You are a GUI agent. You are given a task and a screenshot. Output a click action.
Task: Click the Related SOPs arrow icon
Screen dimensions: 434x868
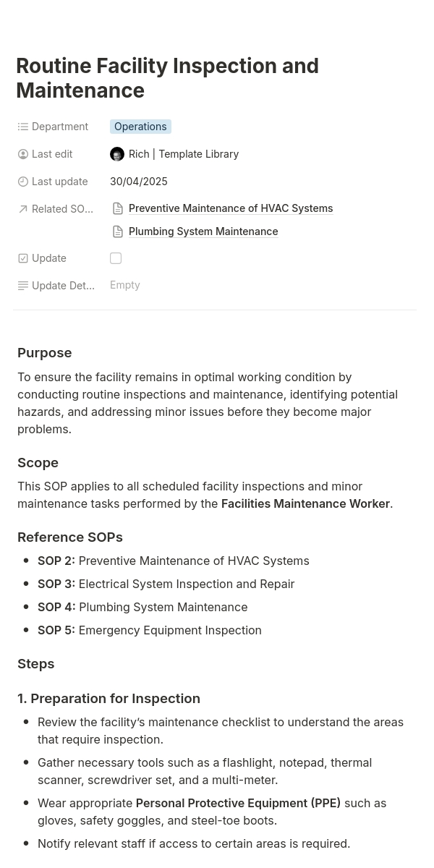pos(23,209)
